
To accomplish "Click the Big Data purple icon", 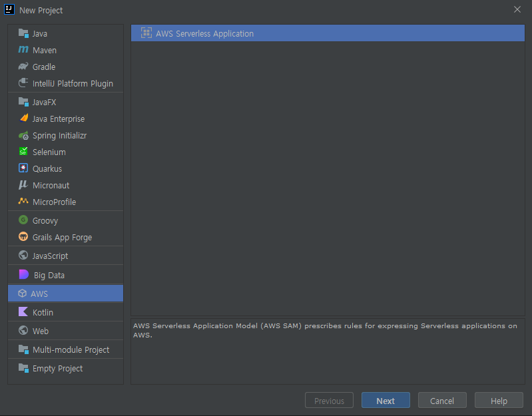I will pos(24,274).
